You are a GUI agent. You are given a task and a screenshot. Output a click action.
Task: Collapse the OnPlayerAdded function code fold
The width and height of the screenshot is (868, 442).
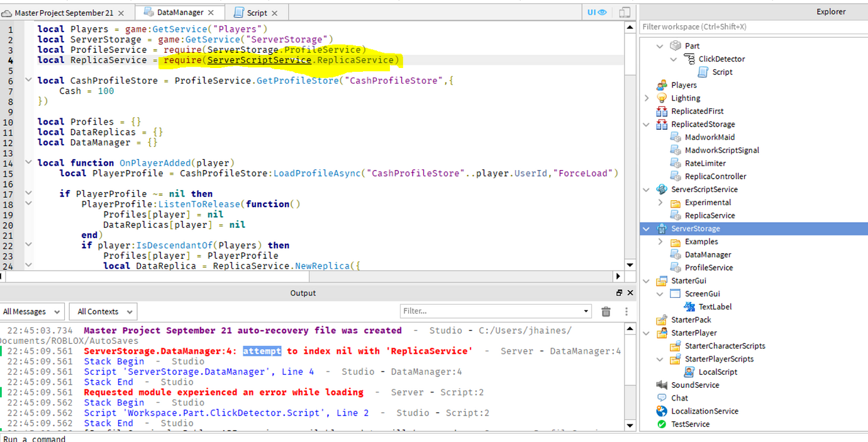pos(29,162)
